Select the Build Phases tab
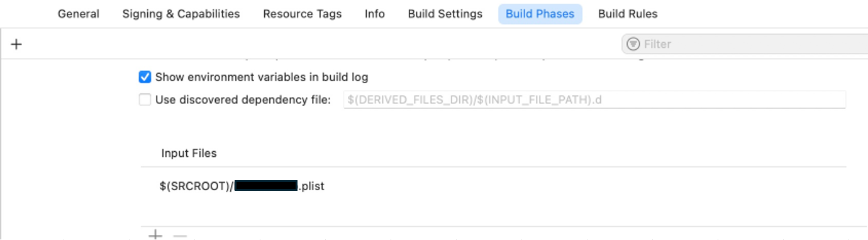 click(x=540, y=14)
